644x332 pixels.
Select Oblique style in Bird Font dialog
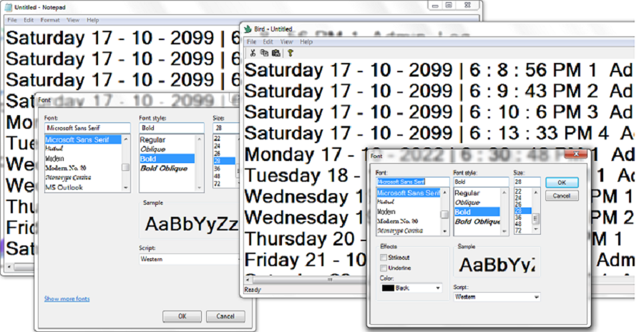tap(467, 202)
